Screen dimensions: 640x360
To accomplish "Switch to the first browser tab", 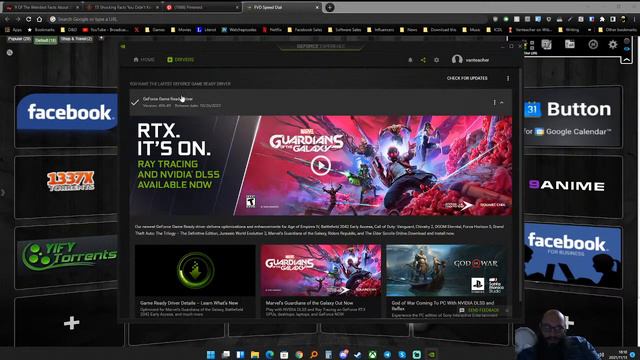I will (42, 7).
